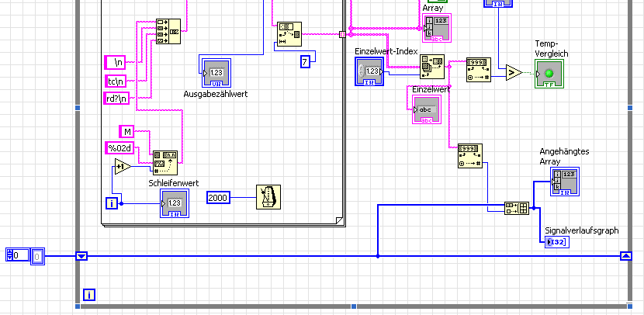Click the Angehängtes Array indicator terminal
This screenshot has height=315, width=644.
[x=565, y=182]
